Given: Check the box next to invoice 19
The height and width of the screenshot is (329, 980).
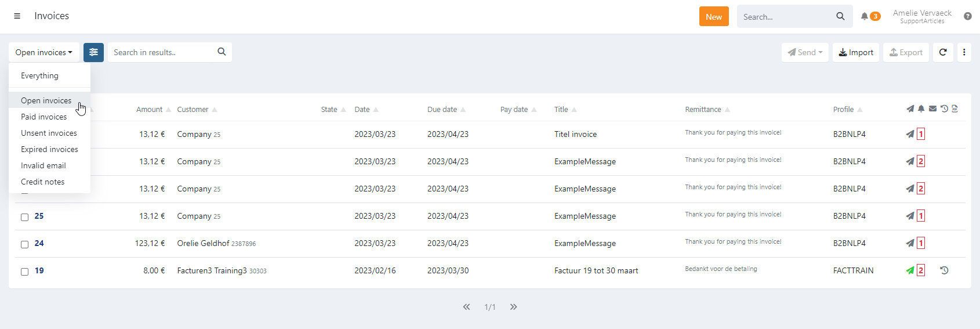Looking at the screenshot, I should click(x=24, y=272).
